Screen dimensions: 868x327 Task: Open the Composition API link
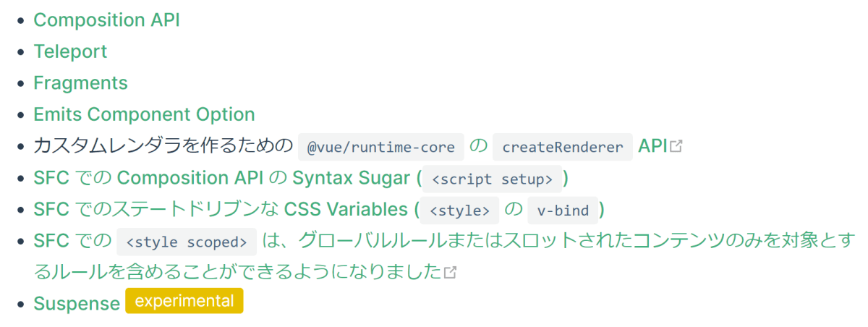click(x=106, y=20)
